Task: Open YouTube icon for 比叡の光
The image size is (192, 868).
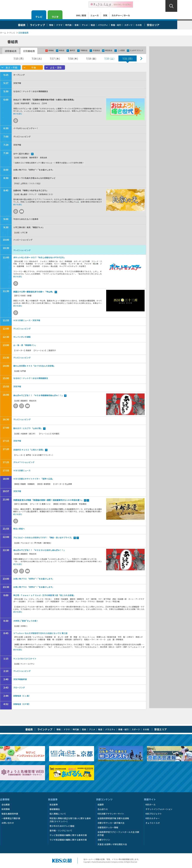Action: pos(22,212)
